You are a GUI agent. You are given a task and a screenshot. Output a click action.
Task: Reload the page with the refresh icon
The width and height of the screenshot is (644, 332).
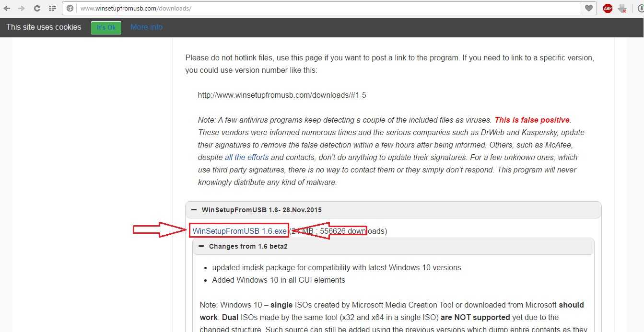37,8
